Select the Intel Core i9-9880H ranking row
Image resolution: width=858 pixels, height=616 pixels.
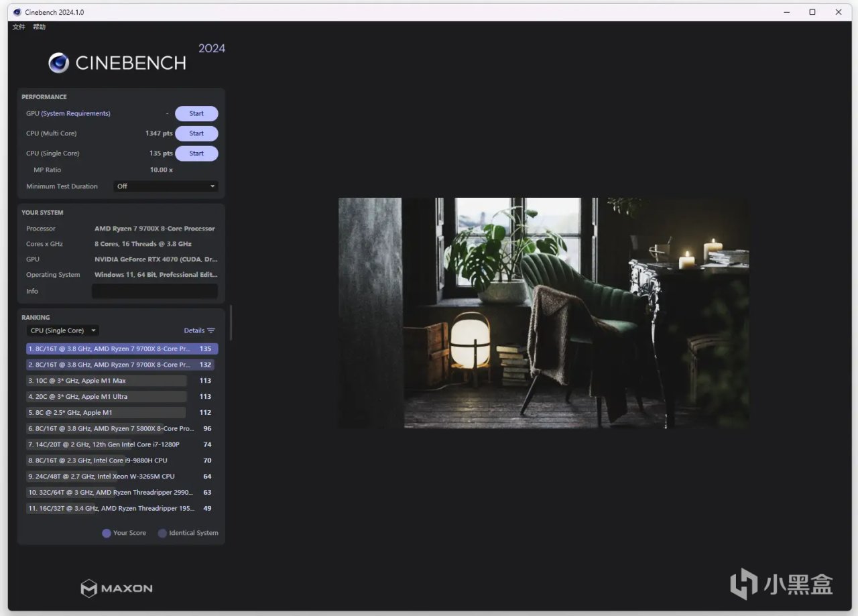121,460
